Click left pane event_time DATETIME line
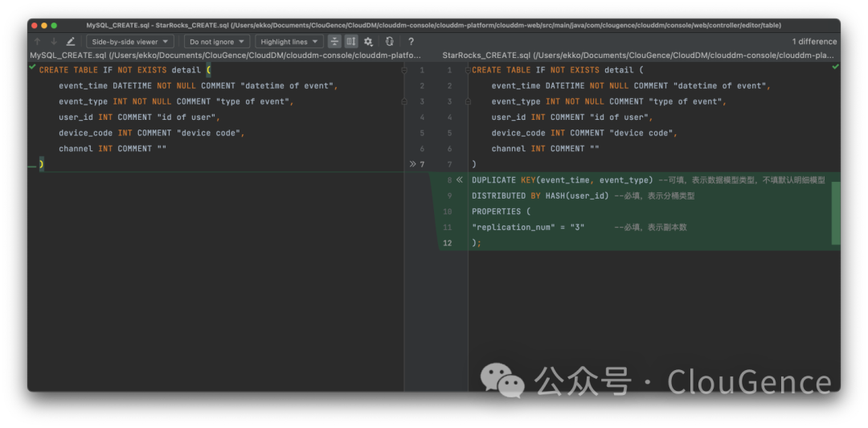868x428 pixels. (x=199, y=86)
